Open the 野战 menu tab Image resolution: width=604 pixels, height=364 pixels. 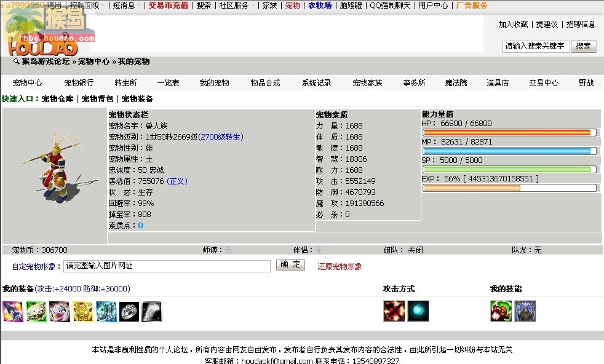click(x=586, y=83)
